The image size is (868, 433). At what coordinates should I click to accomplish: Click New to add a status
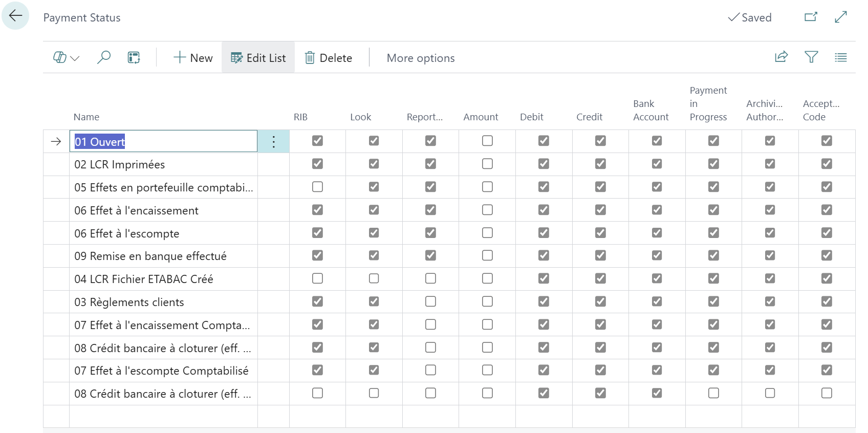click(193, 58)
